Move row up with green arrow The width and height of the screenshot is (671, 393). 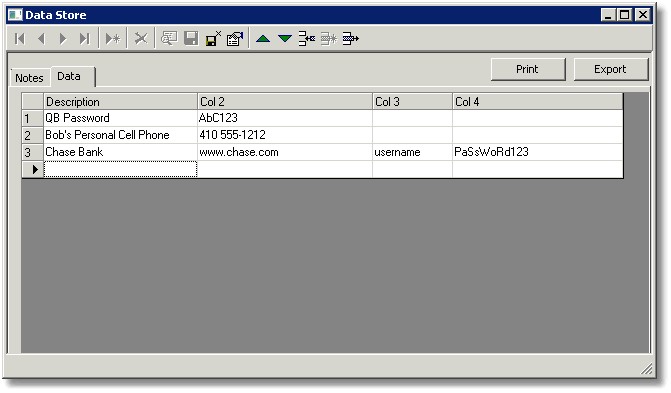click(x=263, y=39)
